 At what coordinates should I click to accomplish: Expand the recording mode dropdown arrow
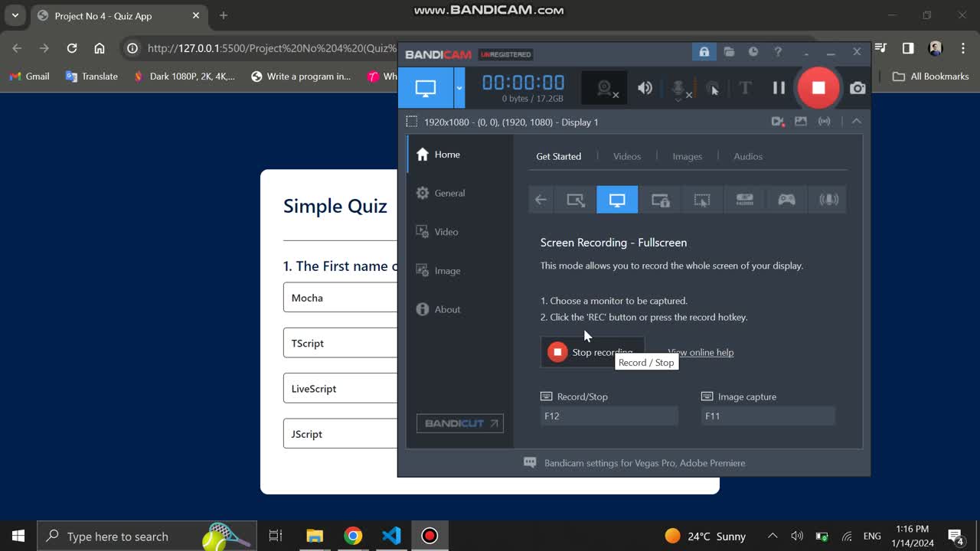pos(460,87)
